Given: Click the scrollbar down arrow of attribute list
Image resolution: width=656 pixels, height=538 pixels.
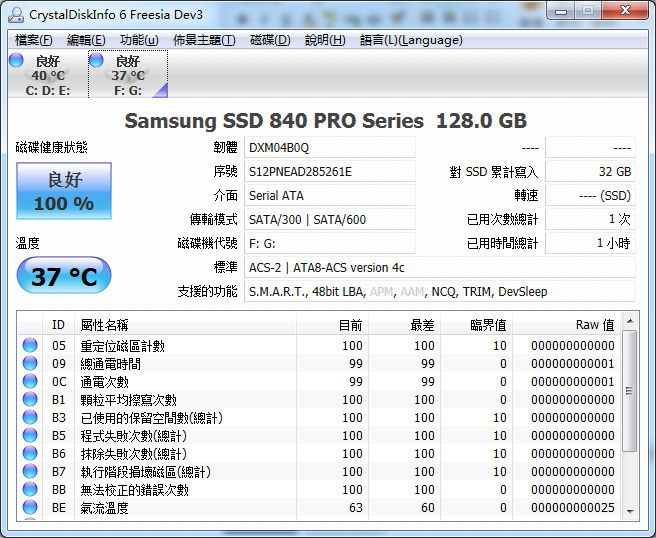Looking at the screenshot, I should coord(630,512).
